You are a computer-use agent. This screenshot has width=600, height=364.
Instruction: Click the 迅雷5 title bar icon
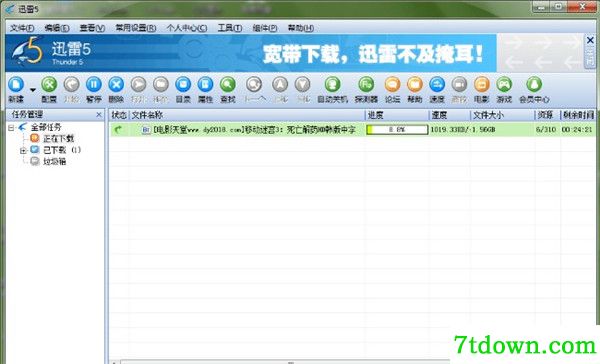pyautogui.click(x=10, y=9)
